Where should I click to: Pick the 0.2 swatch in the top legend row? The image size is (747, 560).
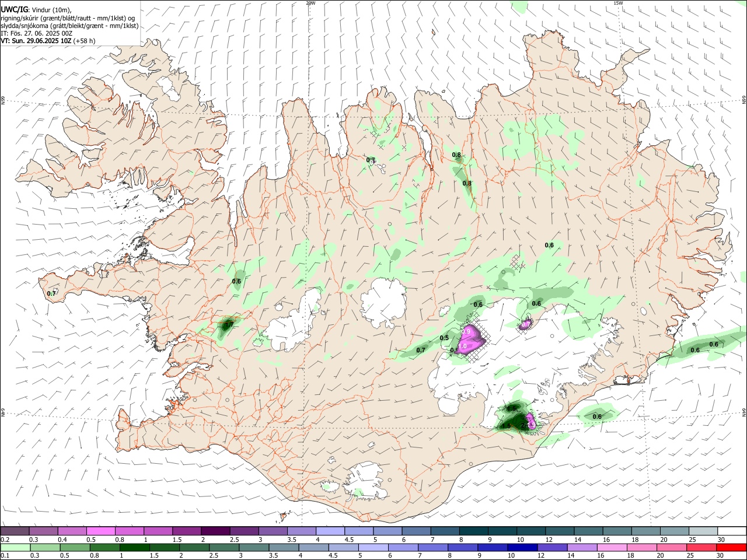[x=15, y=531]
